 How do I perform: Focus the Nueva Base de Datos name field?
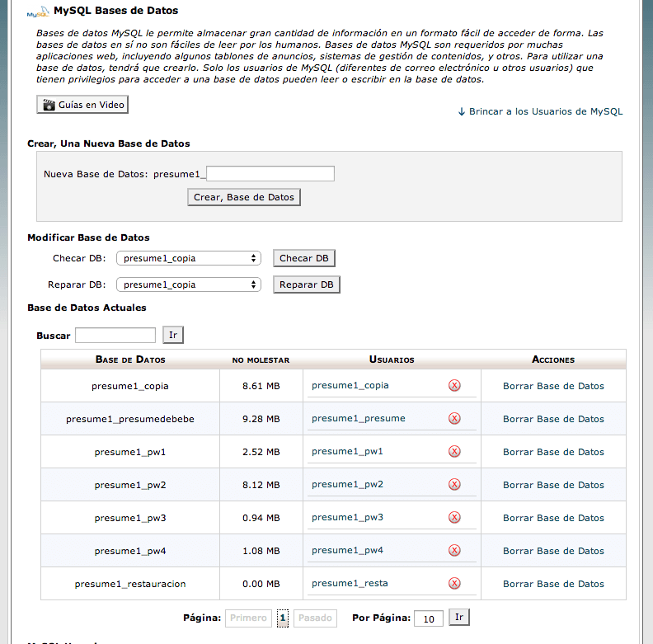(270, 174)
